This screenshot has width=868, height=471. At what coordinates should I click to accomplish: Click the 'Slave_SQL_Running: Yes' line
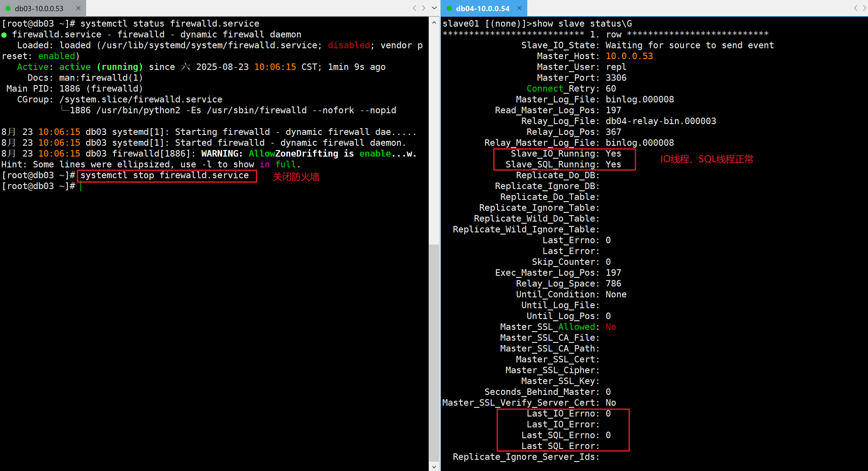(x=563, y=164)
